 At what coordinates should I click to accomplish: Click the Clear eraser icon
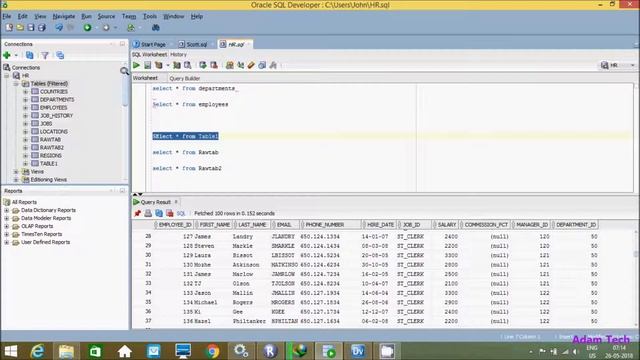pos(251,65)
